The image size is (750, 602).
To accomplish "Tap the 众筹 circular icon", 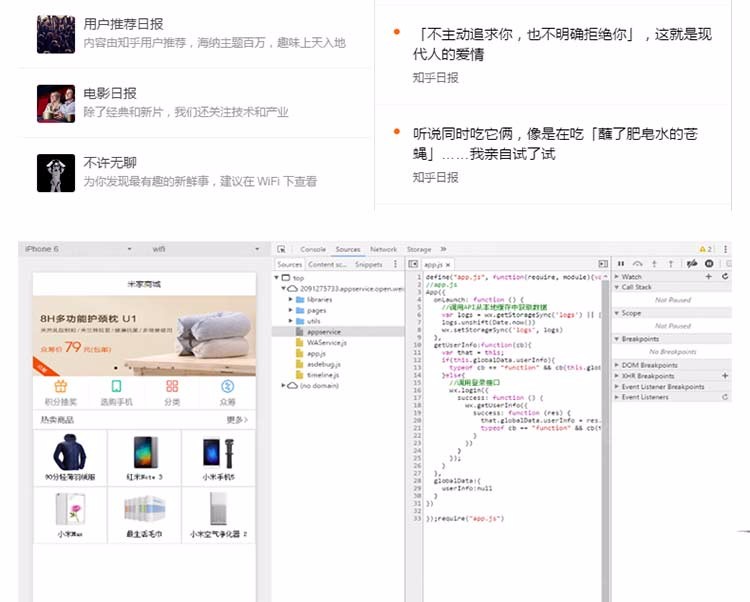I will 227,386.
